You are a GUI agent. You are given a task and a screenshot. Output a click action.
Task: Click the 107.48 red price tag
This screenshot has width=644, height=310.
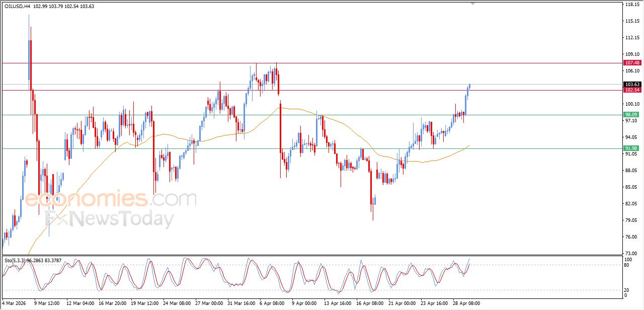point(631,63)
